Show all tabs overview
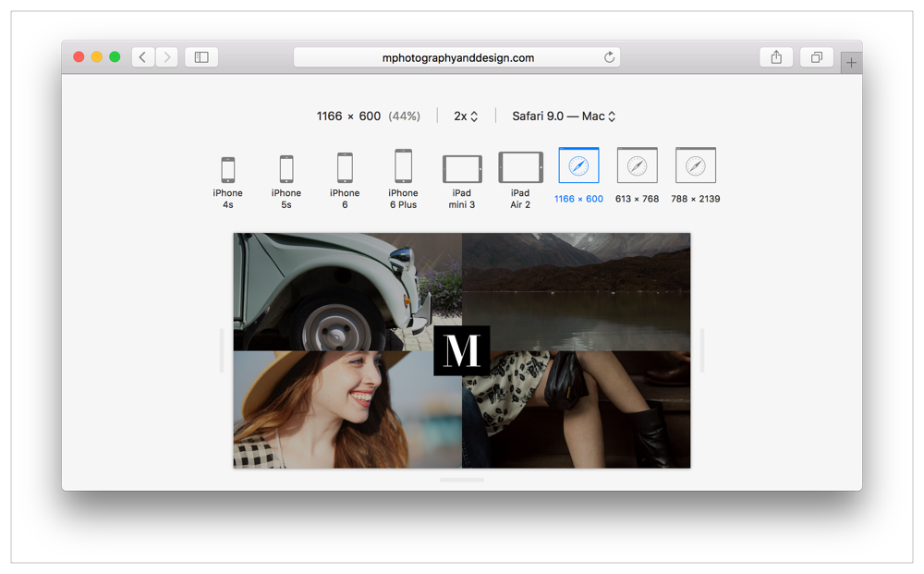The height and width of the screenshot is (574, 924). (817, 57)
